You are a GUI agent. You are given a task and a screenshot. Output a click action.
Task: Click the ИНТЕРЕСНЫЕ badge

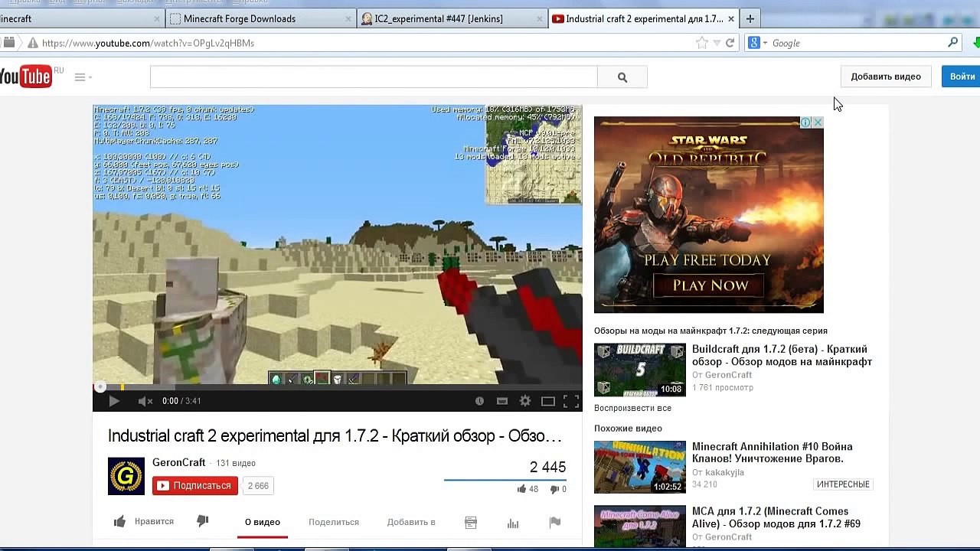click(x=843, y=484)
